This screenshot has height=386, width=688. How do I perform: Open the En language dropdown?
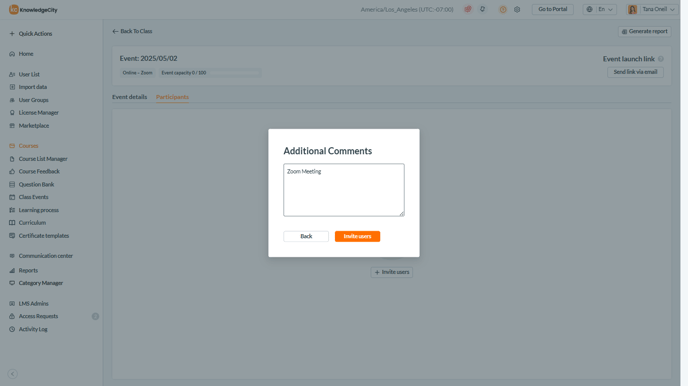(600, 9)
